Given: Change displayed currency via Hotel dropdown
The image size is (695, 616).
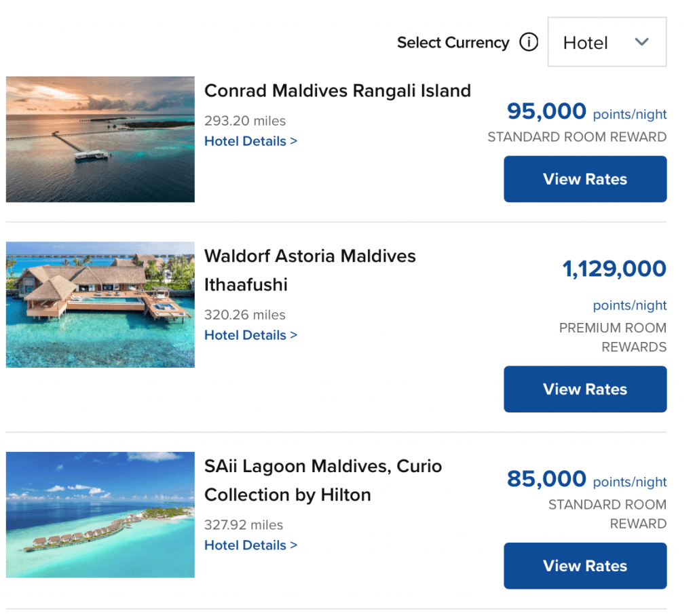Looking at the screenshot, I should (606, 42).
